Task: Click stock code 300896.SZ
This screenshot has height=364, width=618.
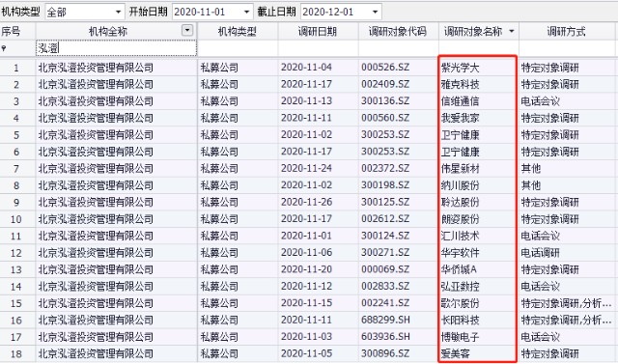Action: pos(385,353)
